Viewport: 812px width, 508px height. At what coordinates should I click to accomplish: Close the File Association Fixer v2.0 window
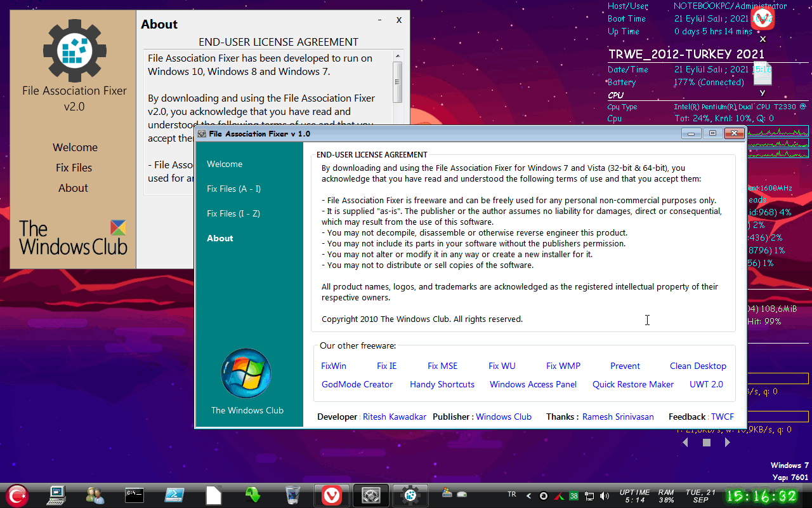click(x=399, y=20)
